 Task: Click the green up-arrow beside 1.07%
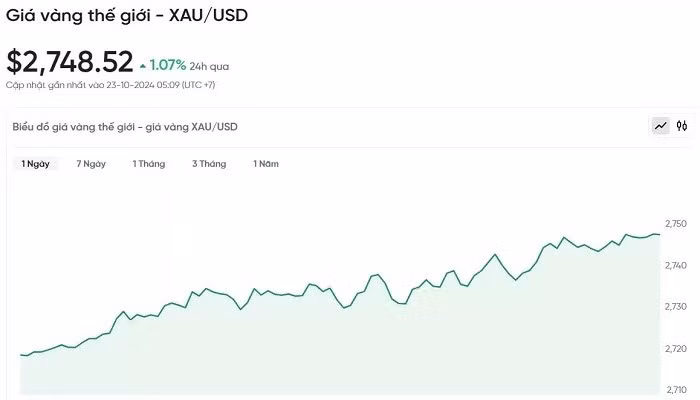(143, 66)
